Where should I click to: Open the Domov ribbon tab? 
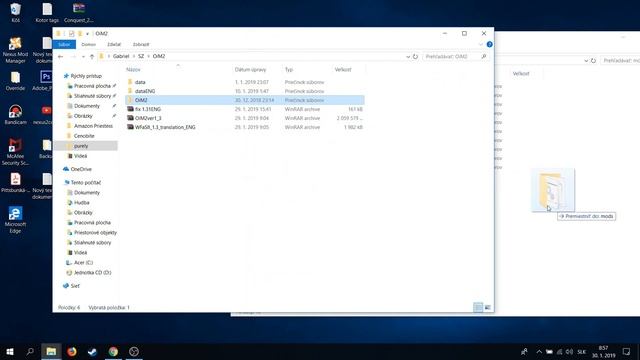[89, 44]
